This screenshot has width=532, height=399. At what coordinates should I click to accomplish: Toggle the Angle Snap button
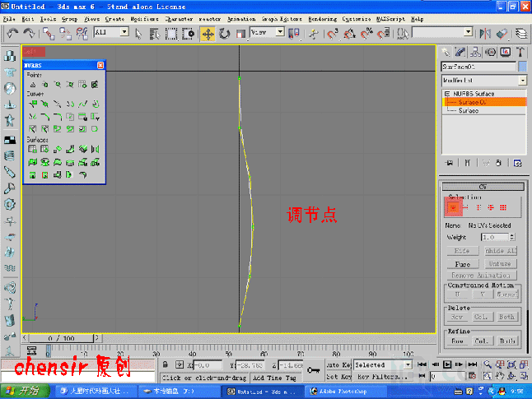click(x=349, y=34)
